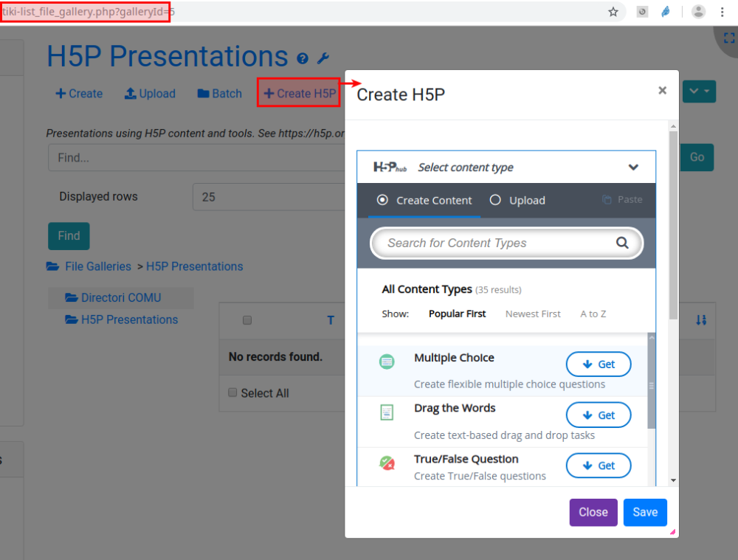The height and width of the screenshot is (560, 738).
Task: Get the Multiple Choice content type
Action: click(x=599, y=364)
